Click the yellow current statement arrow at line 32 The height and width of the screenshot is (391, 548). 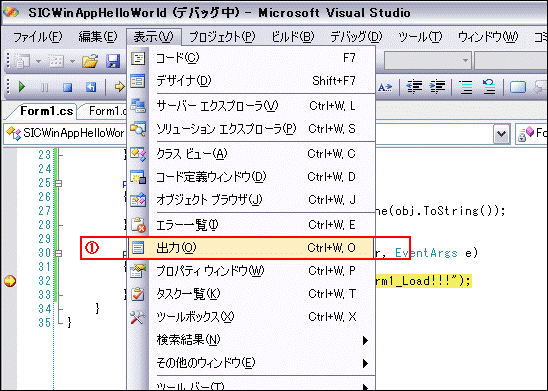coord(10,281)
